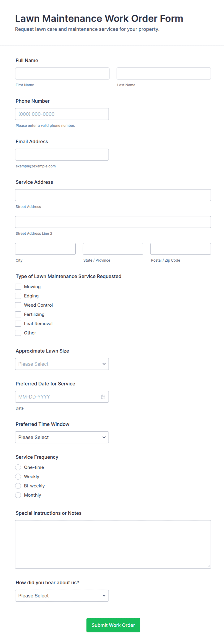Focus the Phone Number field
The image size is (224, 644).
pos(62,114)
